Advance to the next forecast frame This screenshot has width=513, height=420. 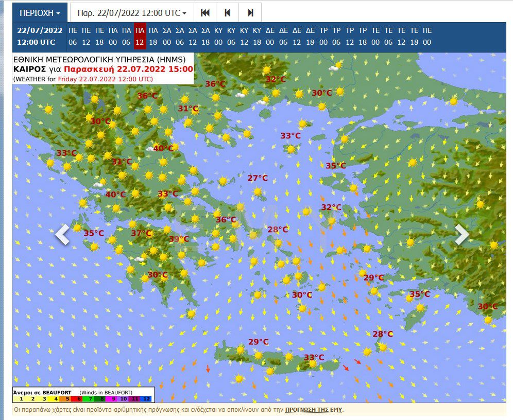coord(250,12)
